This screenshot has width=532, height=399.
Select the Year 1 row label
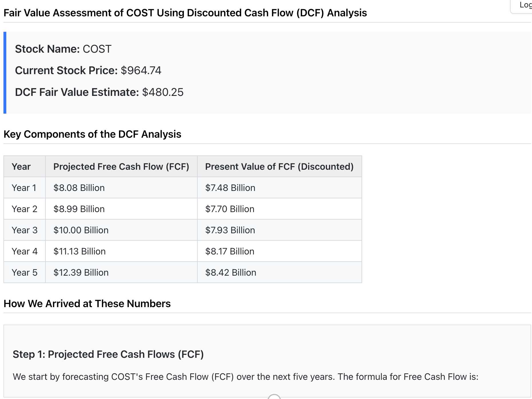click(x=25, y=188)
